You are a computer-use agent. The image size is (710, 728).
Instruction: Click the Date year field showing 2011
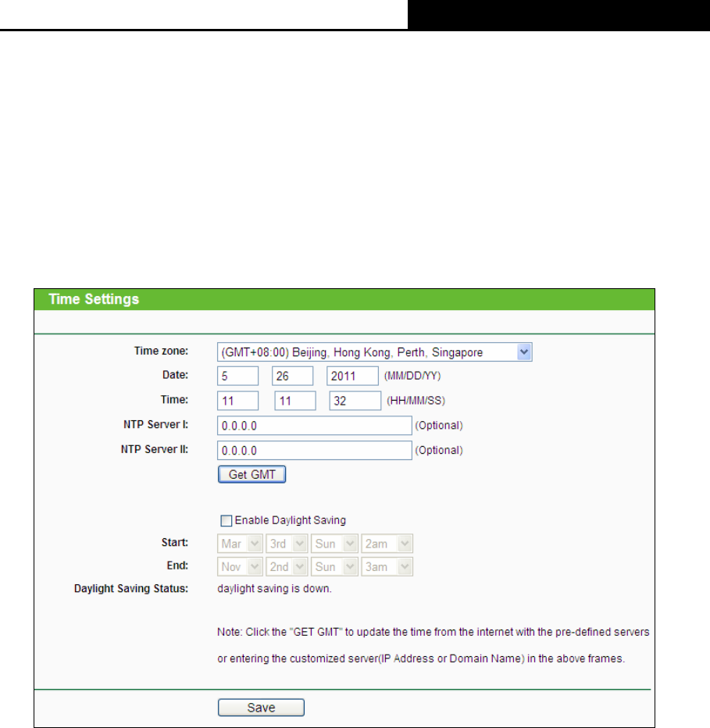coord(352,376)
